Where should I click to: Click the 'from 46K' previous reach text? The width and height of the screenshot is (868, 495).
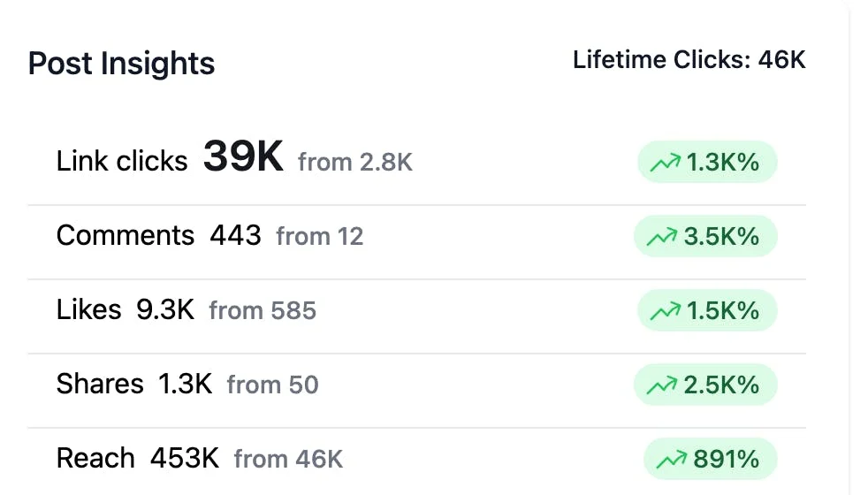tap(288, 459)
